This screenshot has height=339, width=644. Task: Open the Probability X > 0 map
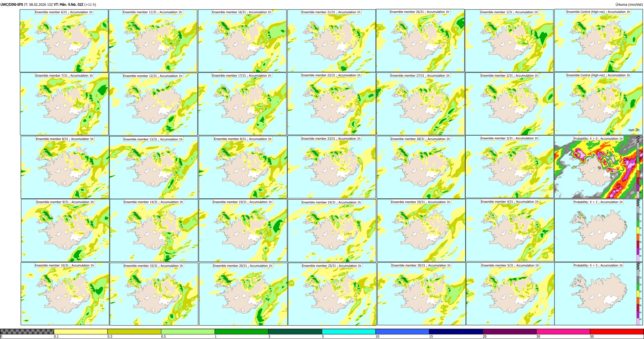click(x=599, y=167)
